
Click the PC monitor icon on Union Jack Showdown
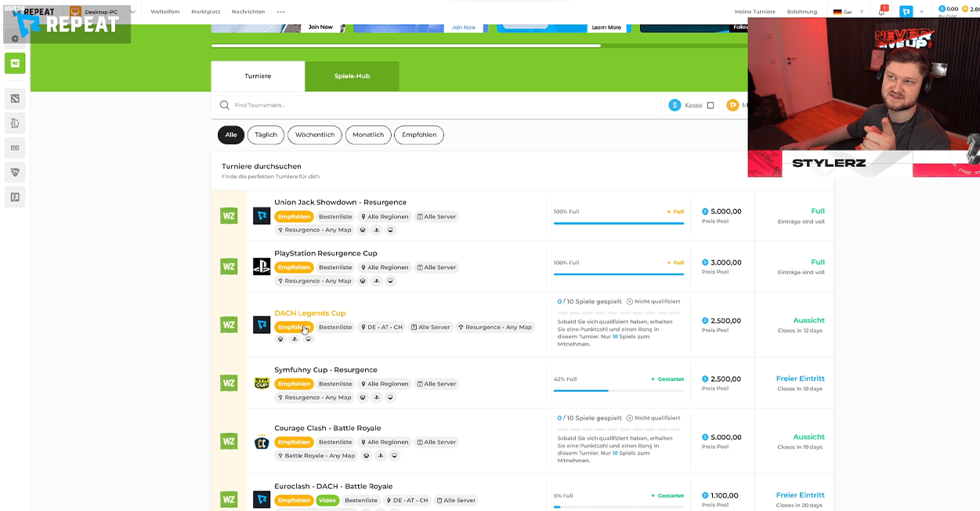coord(390,230)
